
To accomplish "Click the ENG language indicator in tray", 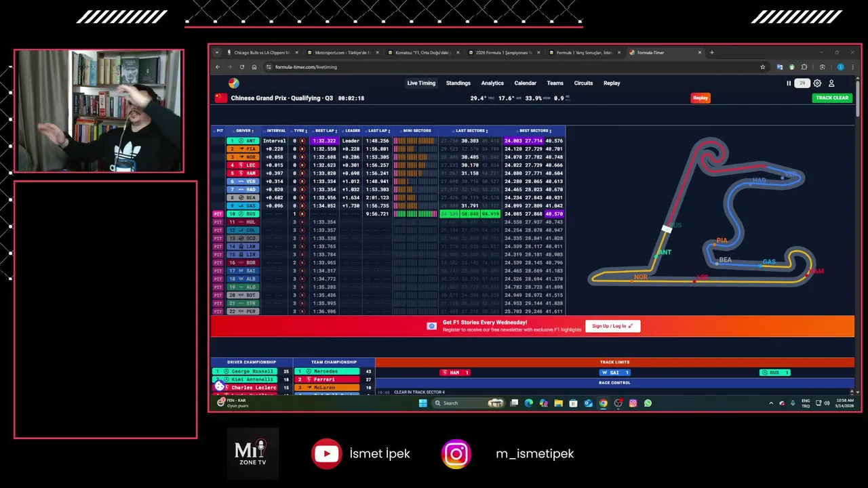I will pyautogui.click(x=806, y=403).
